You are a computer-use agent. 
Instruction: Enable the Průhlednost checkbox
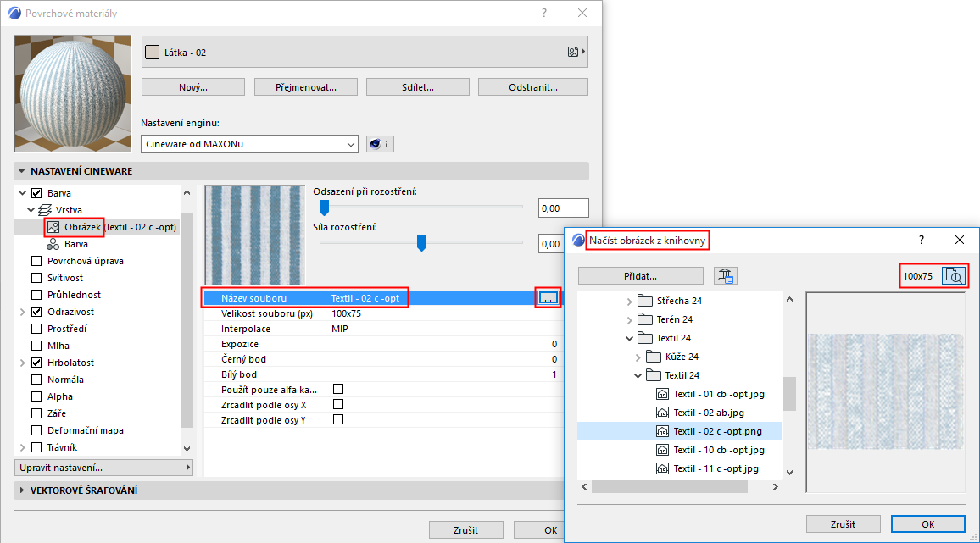point(36,294)
